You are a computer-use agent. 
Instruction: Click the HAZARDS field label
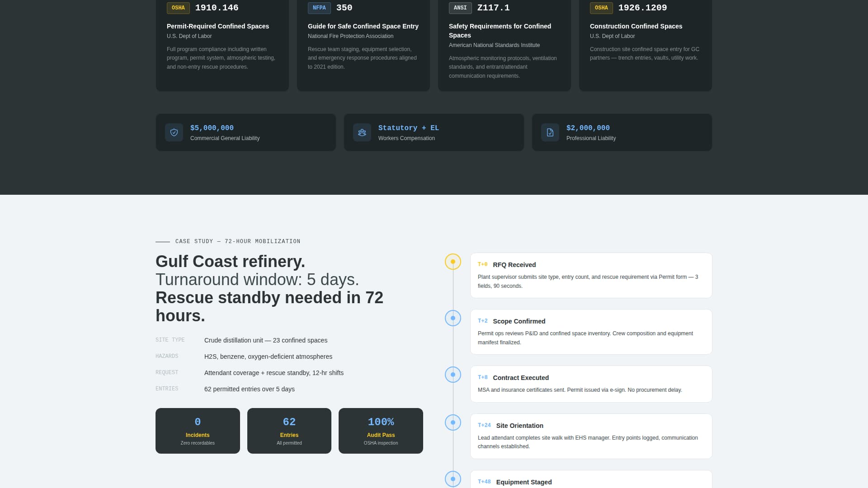coord(167,356)
